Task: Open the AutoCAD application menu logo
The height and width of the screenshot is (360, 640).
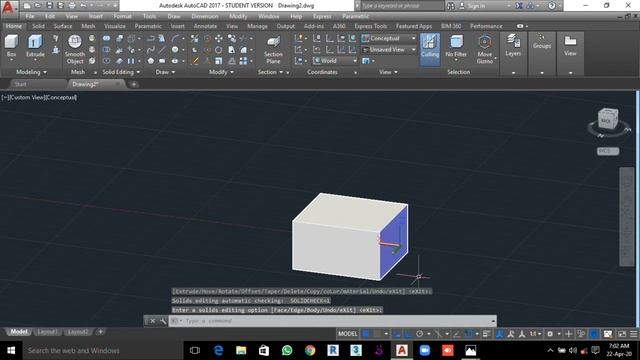Action: [8, 7]
